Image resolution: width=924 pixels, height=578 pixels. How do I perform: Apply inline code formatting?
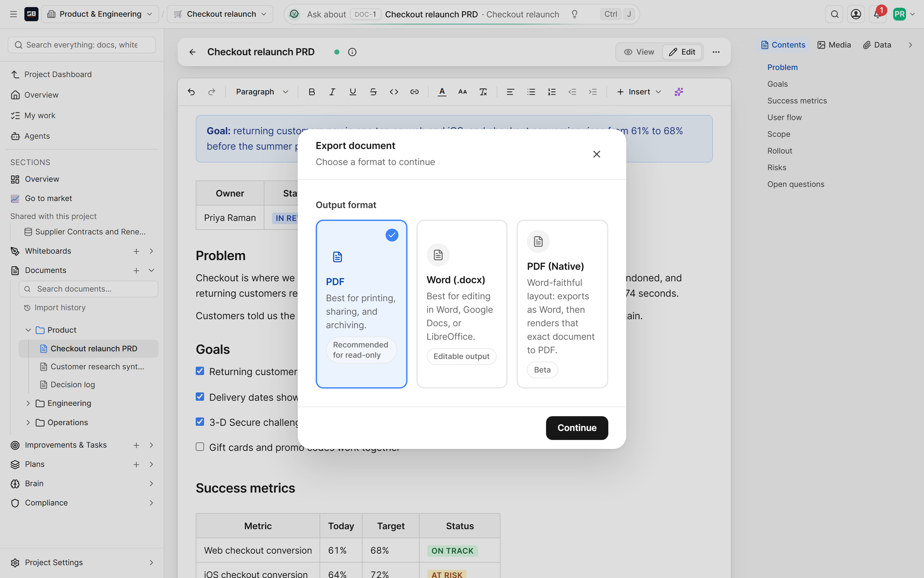pyautogui.click(x=394, y=92)
